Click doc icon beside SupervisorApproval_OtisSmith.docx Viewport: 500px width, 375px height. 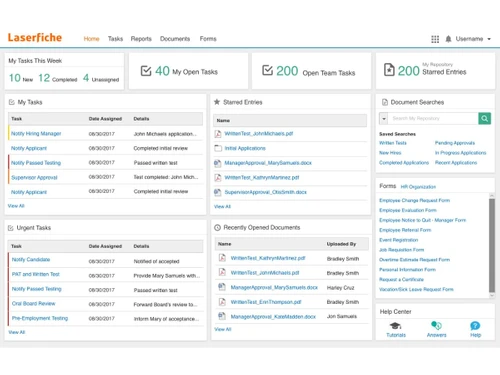[x=218, y=192]
